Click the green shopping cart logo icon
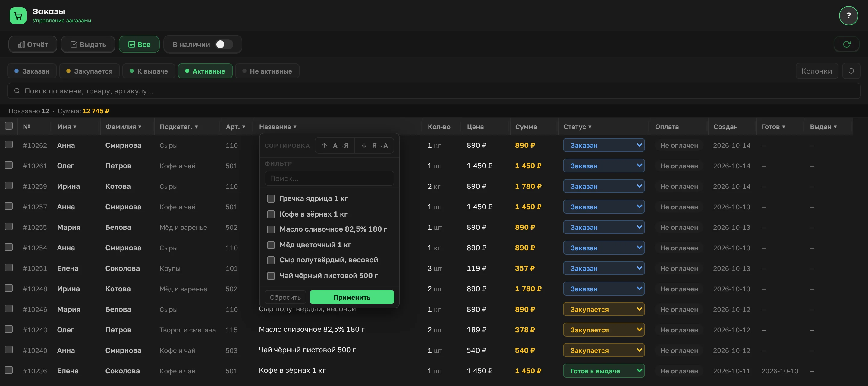Image resolution: width=868 pixels, height=386 pixels. [18, 15]
